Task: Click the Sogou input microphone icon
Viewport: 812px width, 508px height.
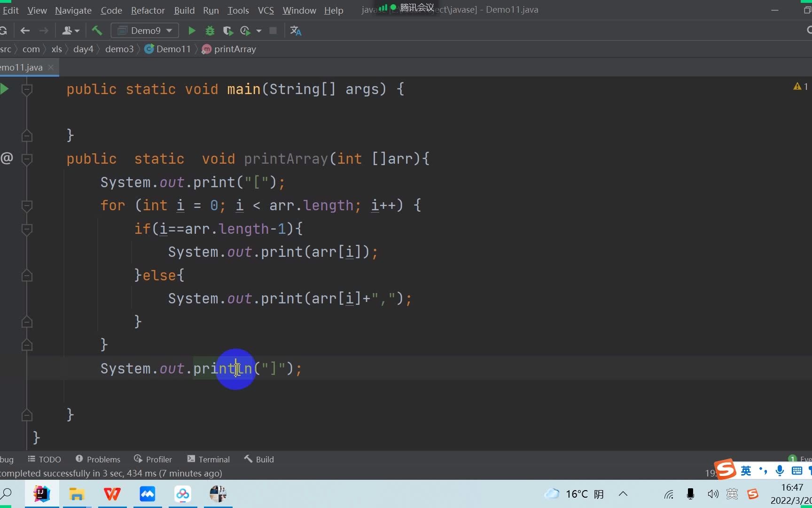Action: [780, 470]
